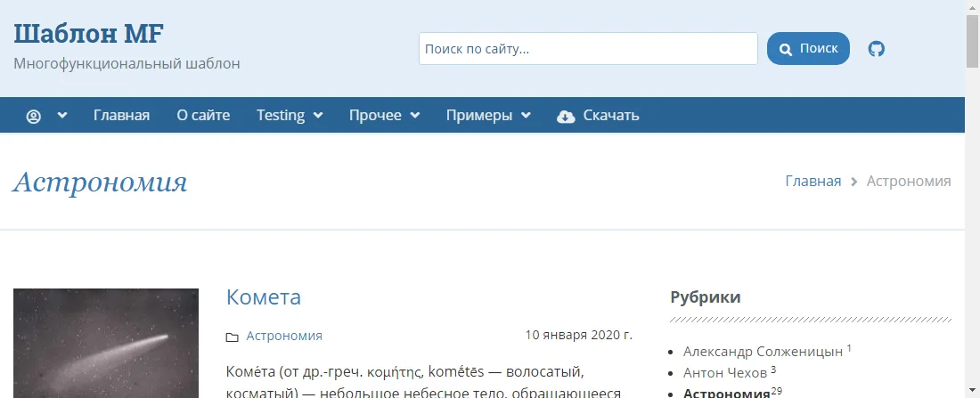Click the cloud download icon

[566, 116]
